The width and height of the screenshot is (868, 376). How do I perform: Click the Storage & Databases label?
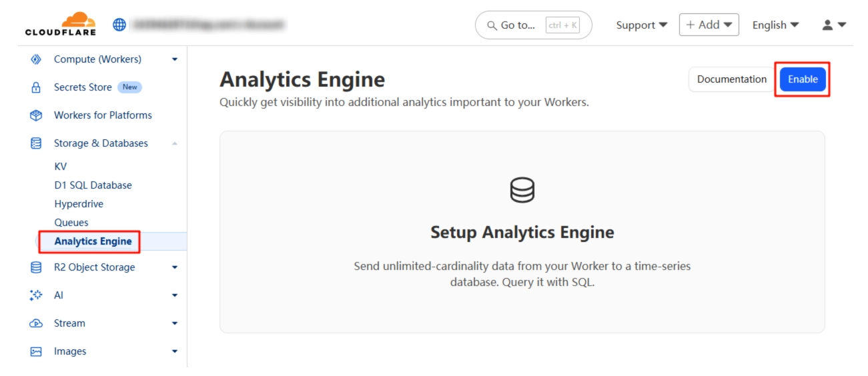click(101, 143)
